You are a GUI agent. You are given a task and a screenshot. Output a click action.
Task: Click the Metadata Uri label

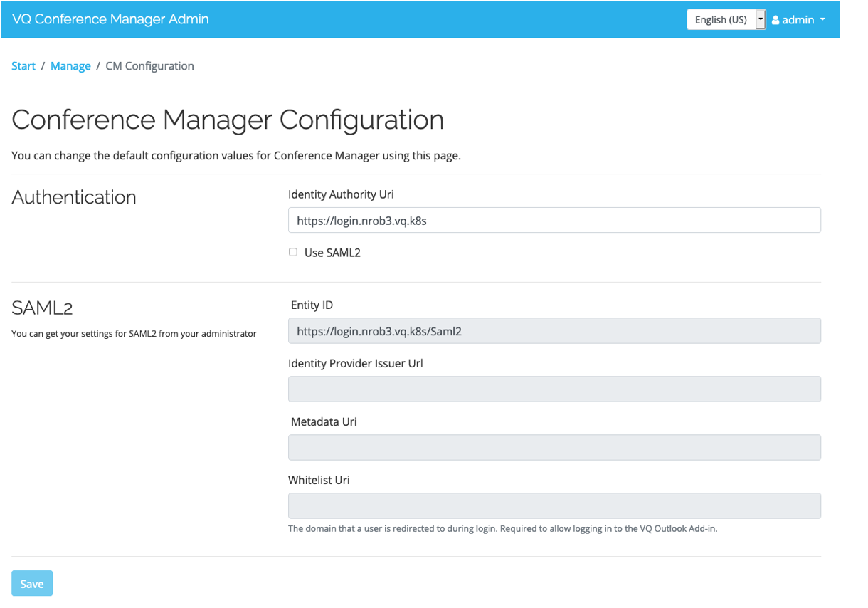[324, 421]
